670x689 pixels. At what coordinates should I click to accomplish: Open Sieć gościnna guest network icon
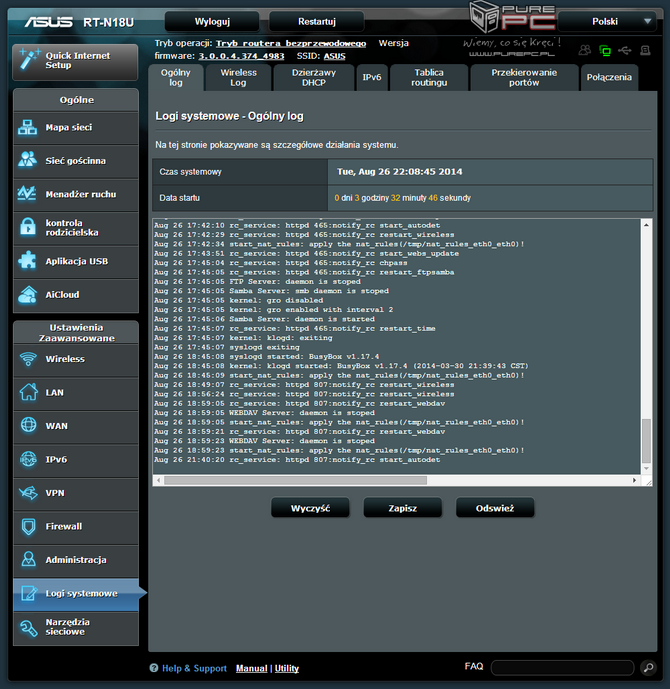coord(28,160)
